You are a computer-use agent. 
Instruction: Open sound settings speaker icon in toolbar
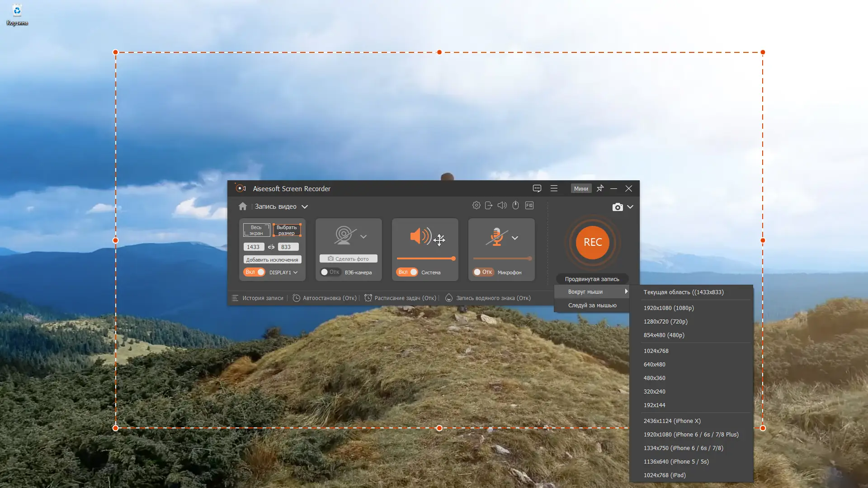[502, 206]
